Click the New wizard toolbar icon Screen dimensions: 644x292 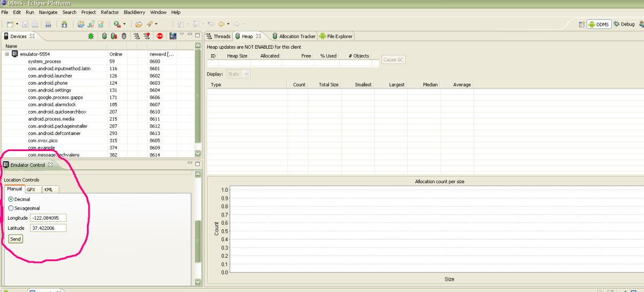point(10,24)
